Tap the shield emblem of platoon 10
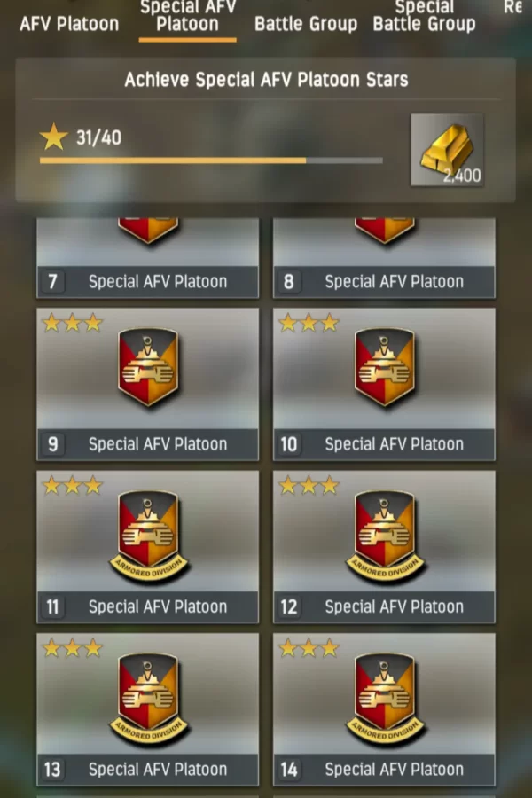The image size is (532, 798). point(385,367)
